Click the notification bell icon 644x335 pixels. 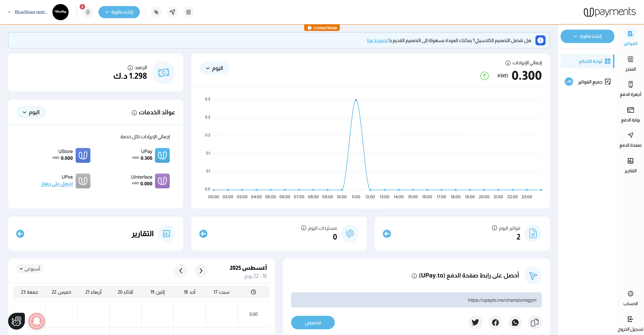pyautogui.click(x=88, y=12)
